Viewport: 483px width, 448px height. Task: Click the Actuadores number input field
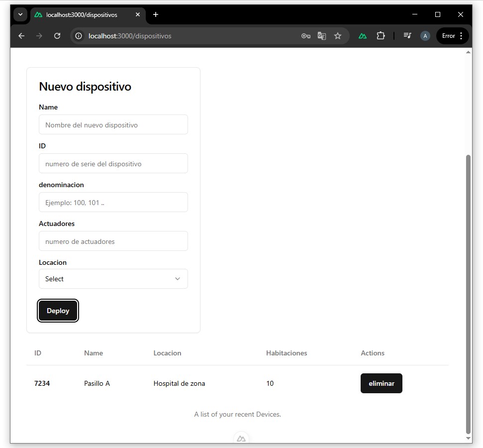[x=113, y=241]
